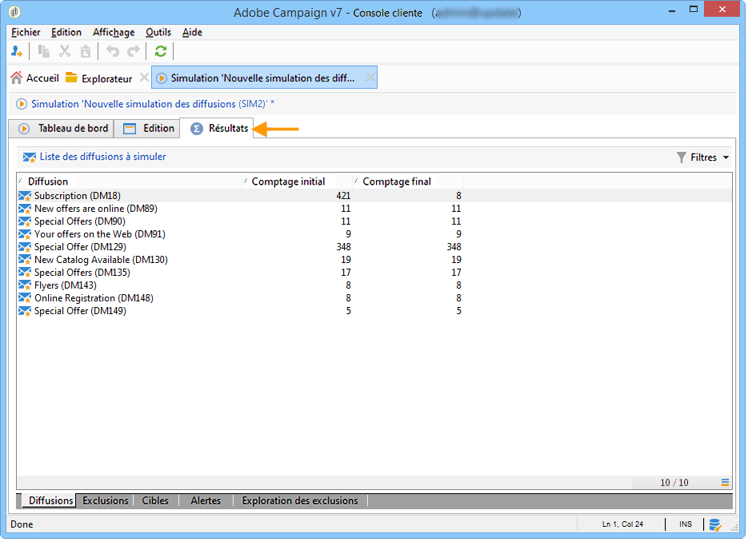Switch to Exclusions bottom tab
756x550 pixels.
[x=105, y=501]
